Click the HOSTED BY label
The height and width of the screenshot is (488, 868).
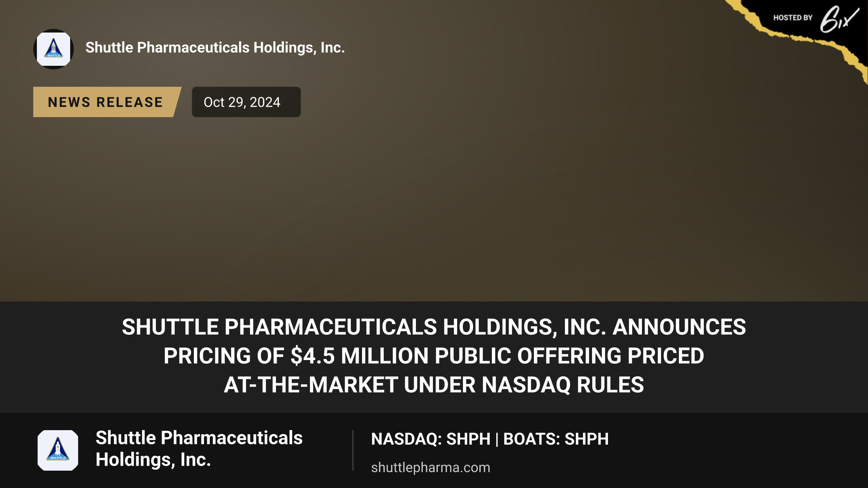tap(793, 18)
